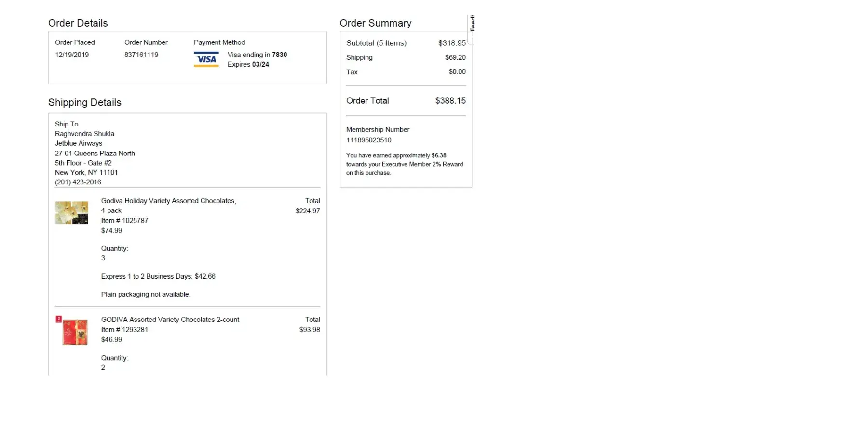Click the red badge on second product image
The height and width of the screenshot is (447, 868).
[59, 319]
